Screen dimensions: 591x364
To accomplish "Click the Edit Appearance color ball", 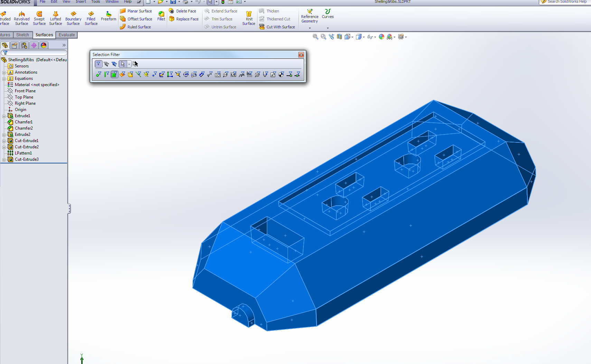I will 382,37.
